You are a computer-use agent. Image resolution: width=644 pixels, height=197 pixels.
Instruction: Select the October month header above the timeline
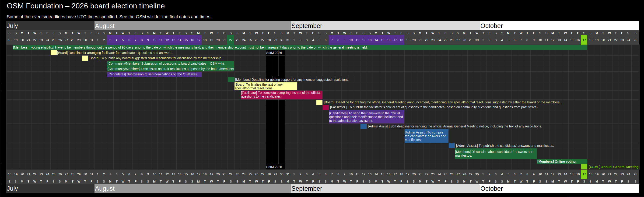coord(560,26)
